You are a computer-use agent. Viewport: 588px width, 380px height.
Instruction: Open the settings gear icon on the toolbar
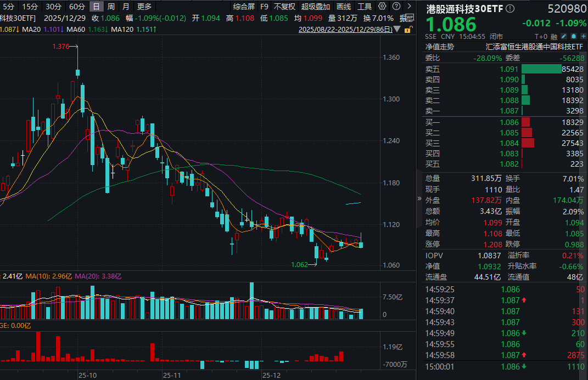pos(381,6)
